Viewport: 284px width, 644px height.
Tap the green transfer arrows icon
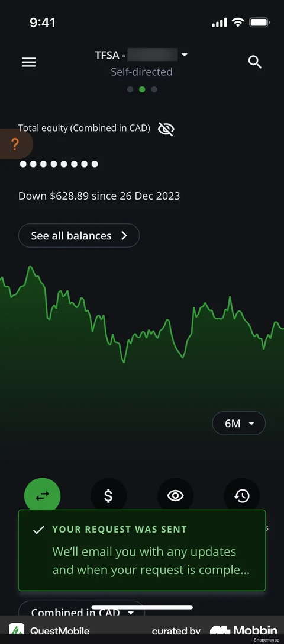click(42, 496)
